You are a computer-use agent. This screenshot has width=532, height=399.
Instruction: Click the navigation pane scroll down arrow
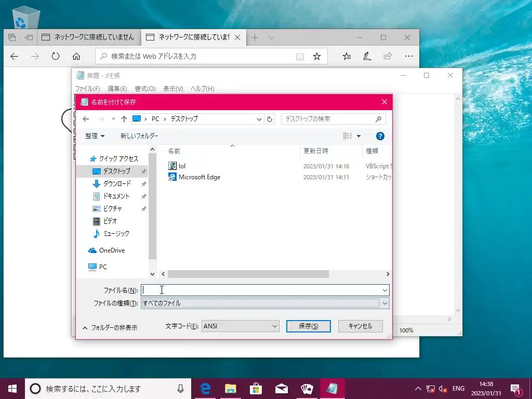point(152,274)
